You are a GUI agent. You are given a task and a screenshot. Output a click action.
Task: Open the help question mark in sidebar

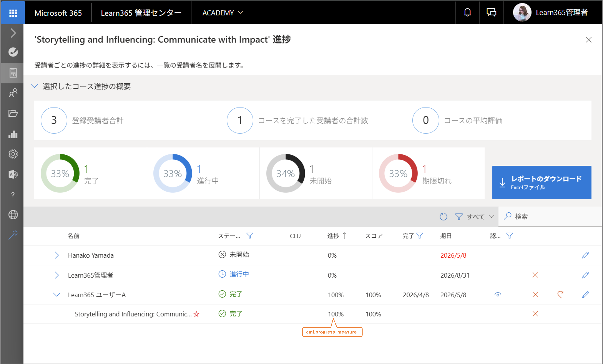click(13, 195)
